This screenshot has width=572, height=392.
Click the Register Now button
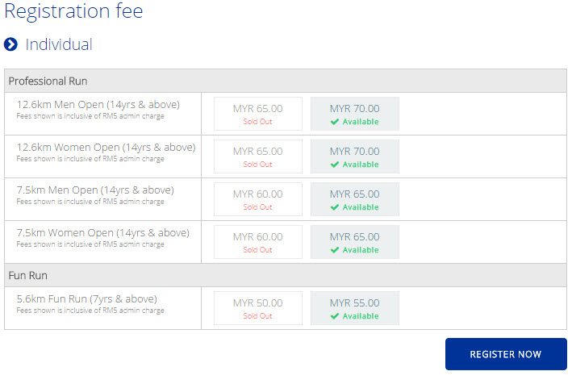point(506,354)
